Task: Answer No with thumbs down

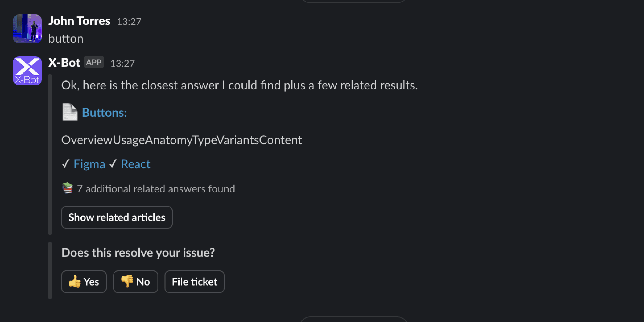Action: click(136, 282)
